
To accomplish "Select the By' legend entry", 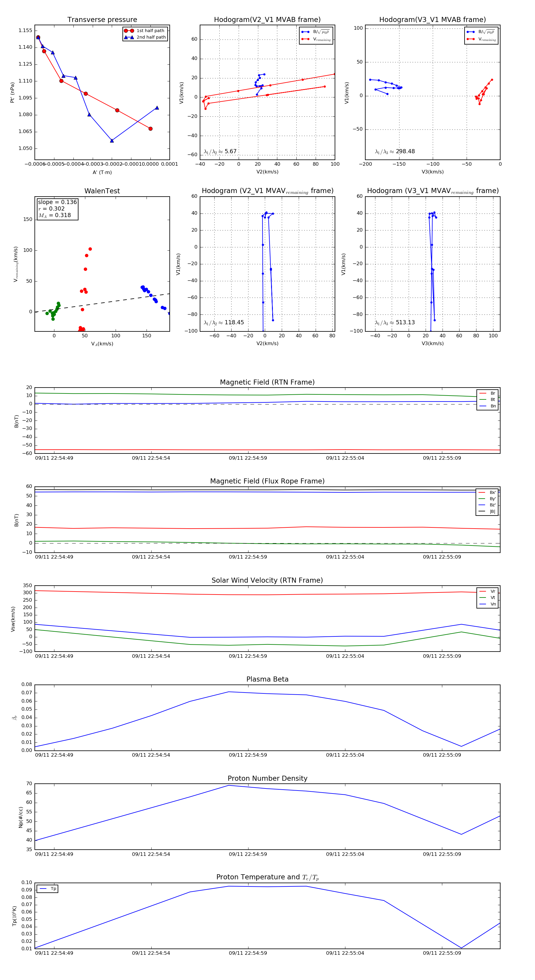I will tap(487, 499).
